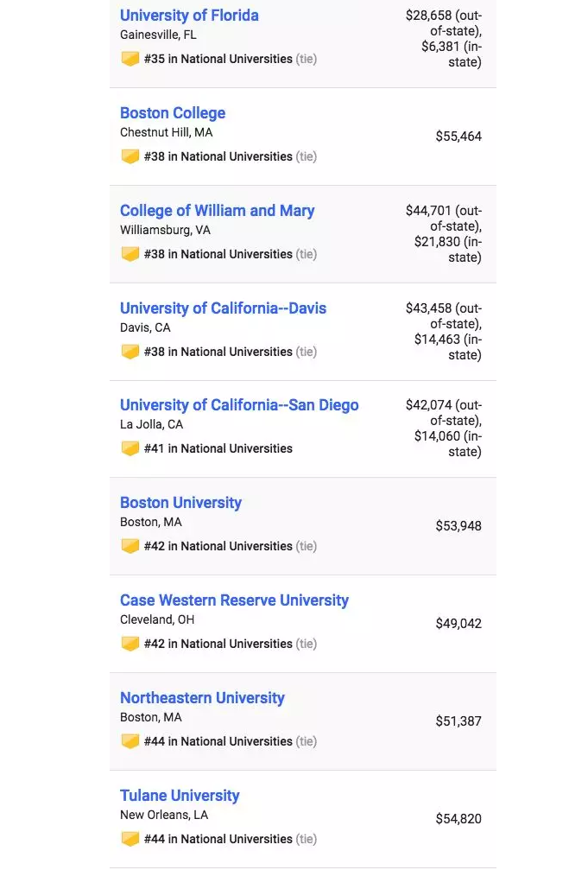Open the Boston University link

pyautogui.click(x=180, y=503)
